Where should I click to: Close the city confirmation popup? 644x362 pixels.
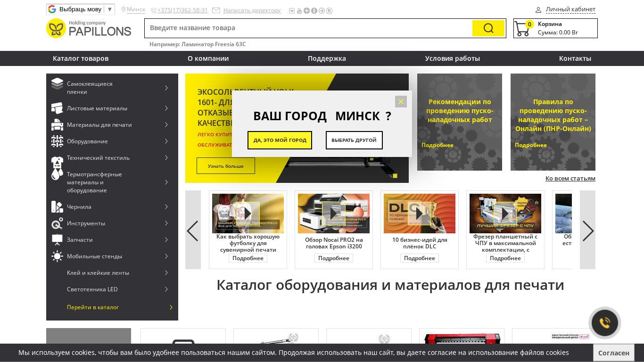[x=401, y=101]
